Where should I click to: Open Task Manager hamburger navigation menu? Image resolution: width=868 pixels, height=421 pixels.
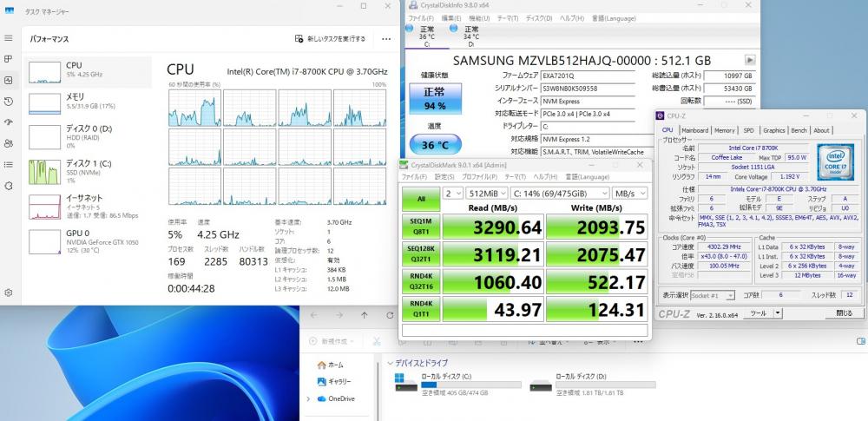click(x=9, y=38)
